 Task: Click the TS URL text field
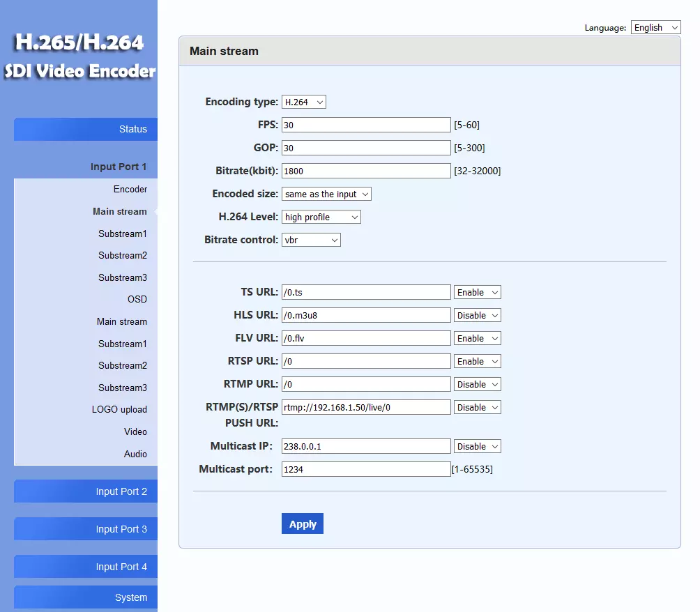pyautogui.click(x=366, y=292)
